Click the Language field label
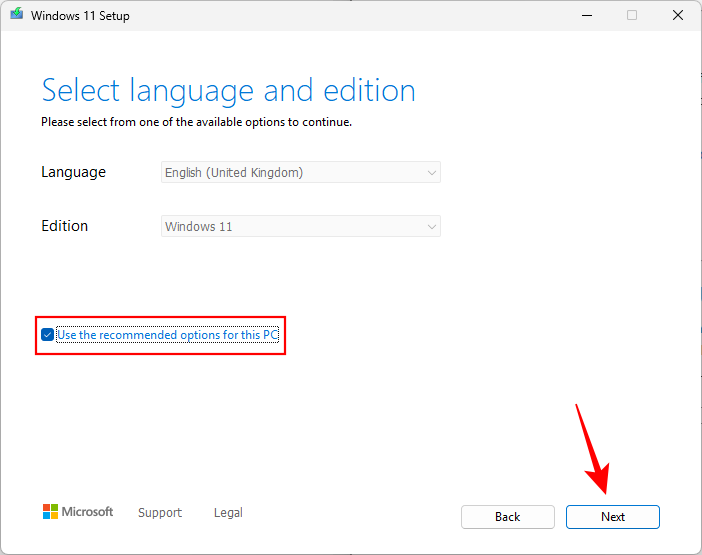 pyautogui.click(x=73, y=172)
